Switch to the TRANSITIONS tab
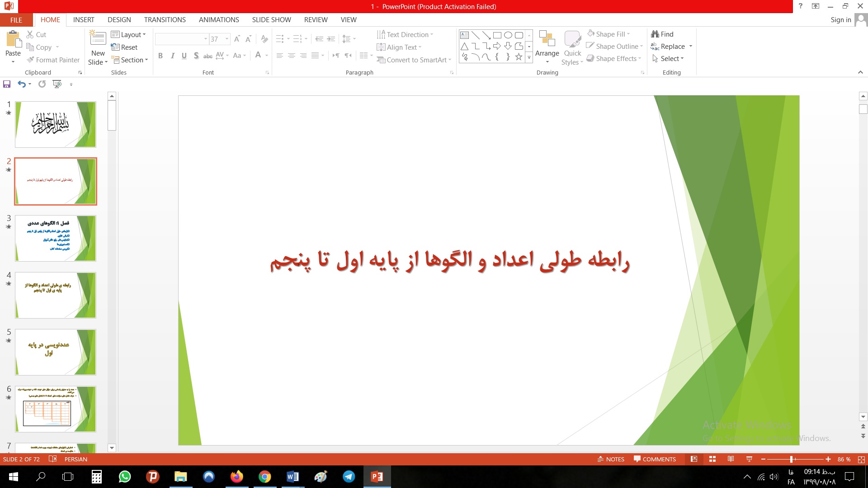Viewport: 868px width, 488px height. pos(165,20)
